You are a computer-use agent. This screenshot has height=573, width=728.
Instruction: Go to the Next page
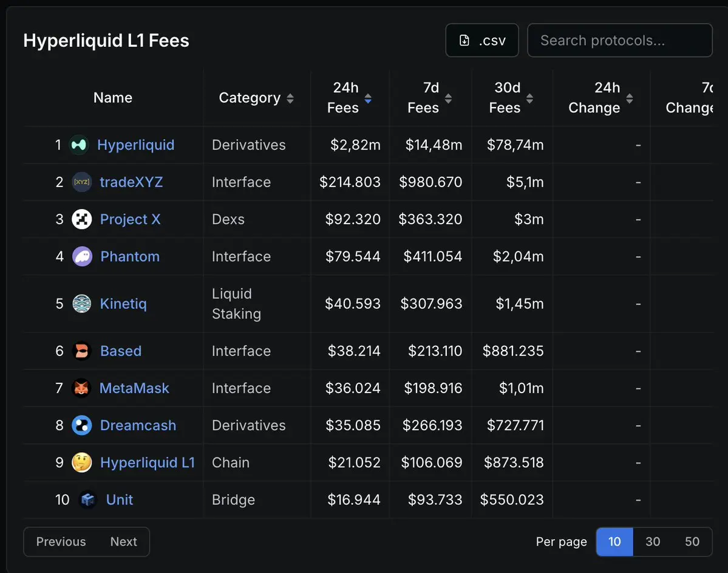pyautogui.click(x=124, y=541)
